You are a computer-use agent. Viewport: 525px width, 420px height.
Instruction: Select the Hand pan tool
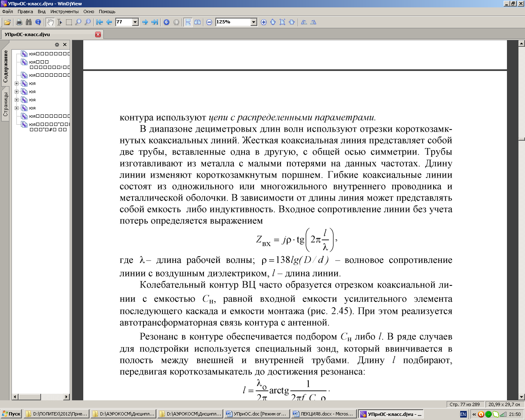coord(50,22)
